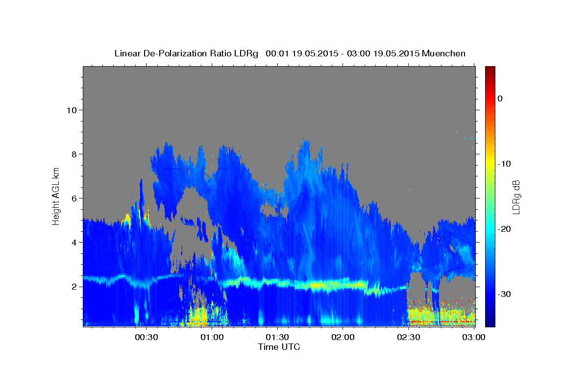Click the 03:00 time tick label
The width and height of the screenshot is (588, 392).
coord(474,338)
